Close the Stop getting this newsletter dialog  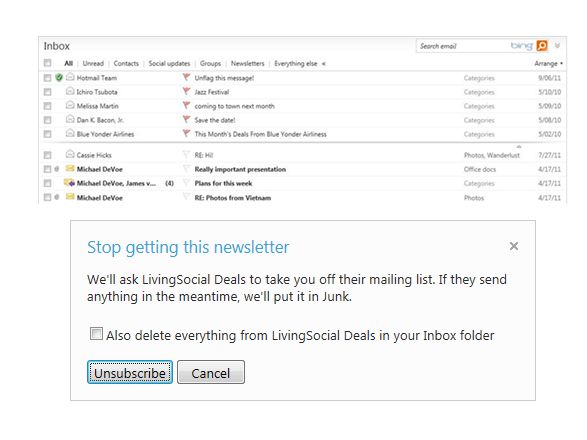click(514, 246)
